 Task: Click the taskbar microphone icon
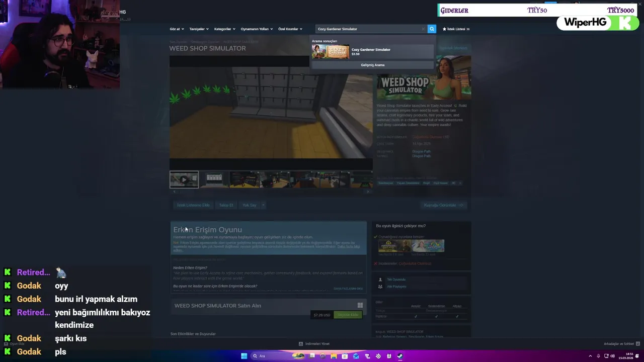click(598, 356)
